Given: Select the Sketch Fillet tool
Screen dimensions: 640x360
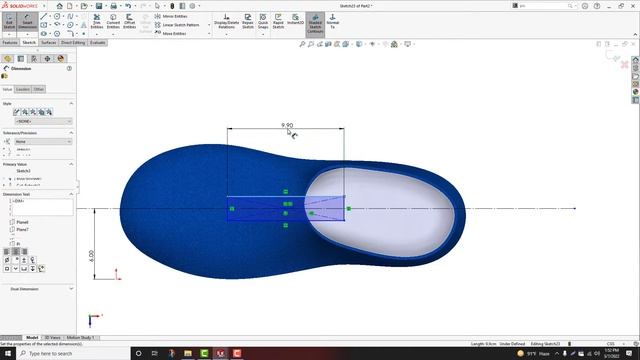Looking at the screenshot, I should tap(70, 33).
